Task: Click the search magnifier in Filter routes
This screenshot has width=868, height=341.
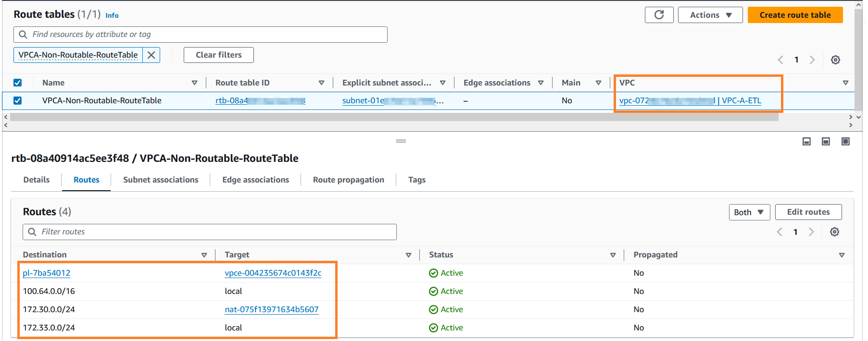Action: click(x=32, y=232)
